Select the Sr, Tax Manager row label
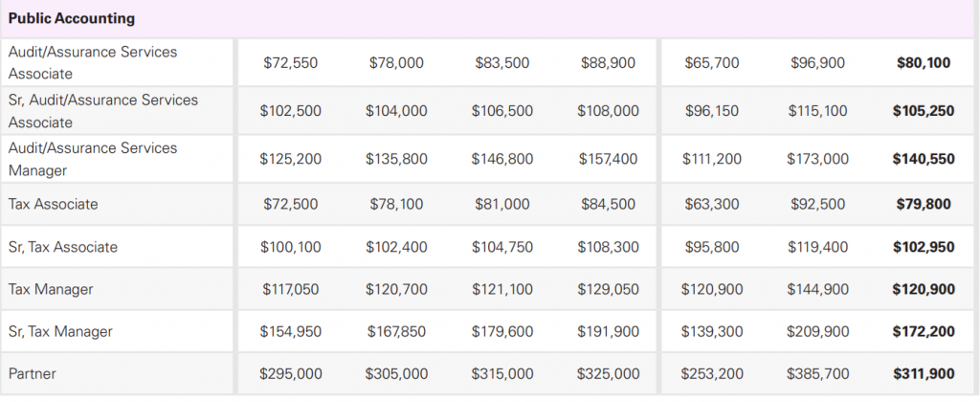 coord(60,331)
